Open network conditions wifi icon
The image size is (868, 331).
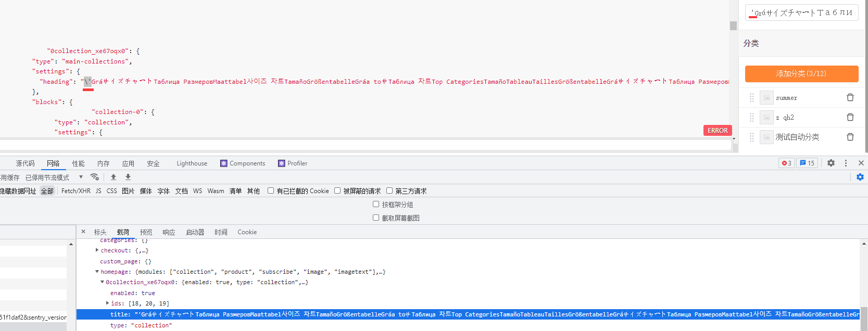pyautogui.click(x=94, y=177)
